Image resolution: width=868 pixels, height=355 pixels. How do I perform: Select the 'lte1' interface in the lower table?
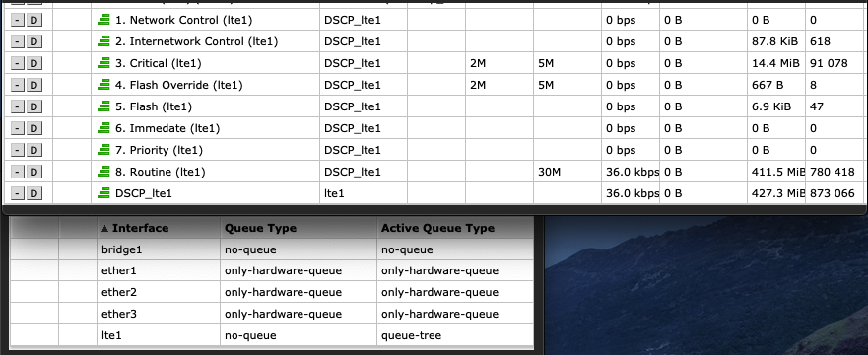point(112,335)
